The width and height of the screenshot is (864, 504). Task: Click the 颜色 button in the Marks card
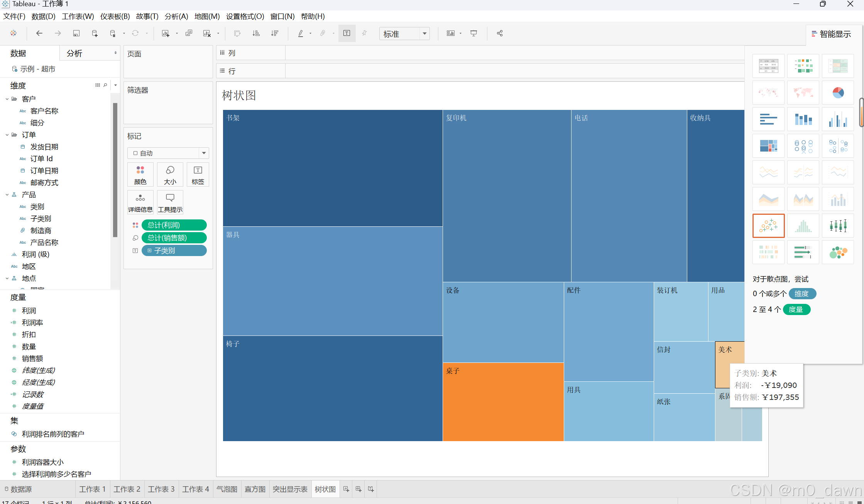click(140, 175)
